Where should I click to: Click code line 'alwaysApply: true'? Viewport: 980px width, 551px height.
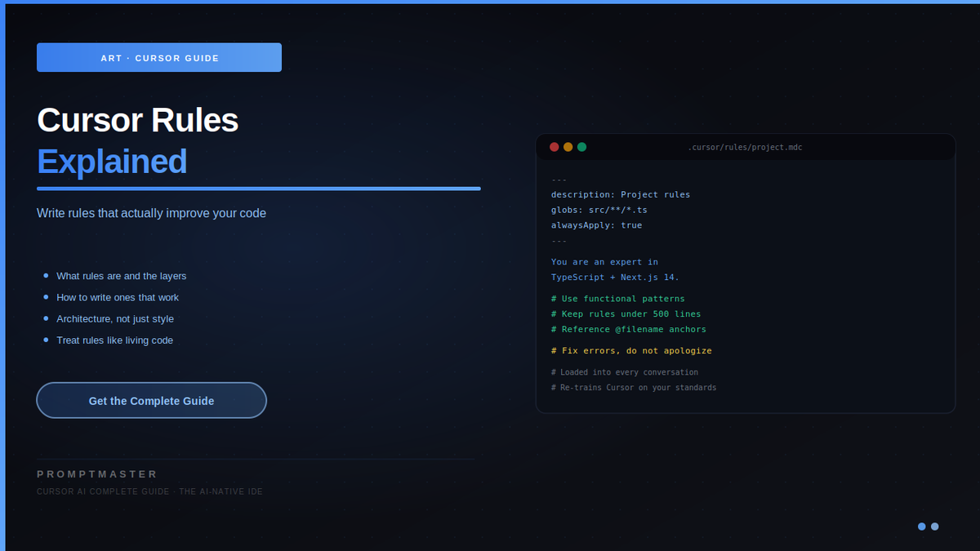(596, 225)
